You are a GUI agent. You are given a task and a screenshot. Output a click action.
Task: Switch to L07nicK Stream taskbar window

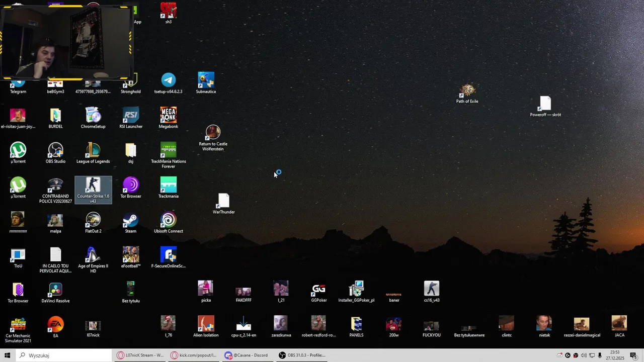tap(140, 355)
